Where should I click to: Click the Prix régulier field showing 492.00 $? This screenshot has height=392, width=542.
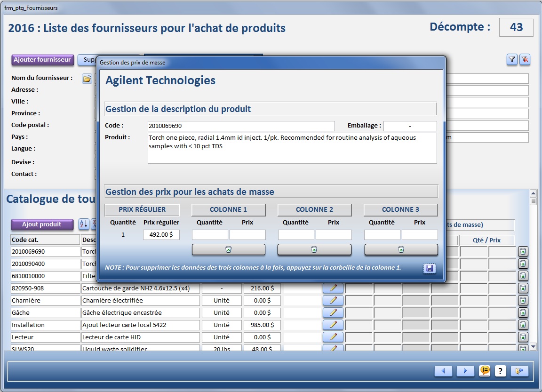click(x=161, y=235)
